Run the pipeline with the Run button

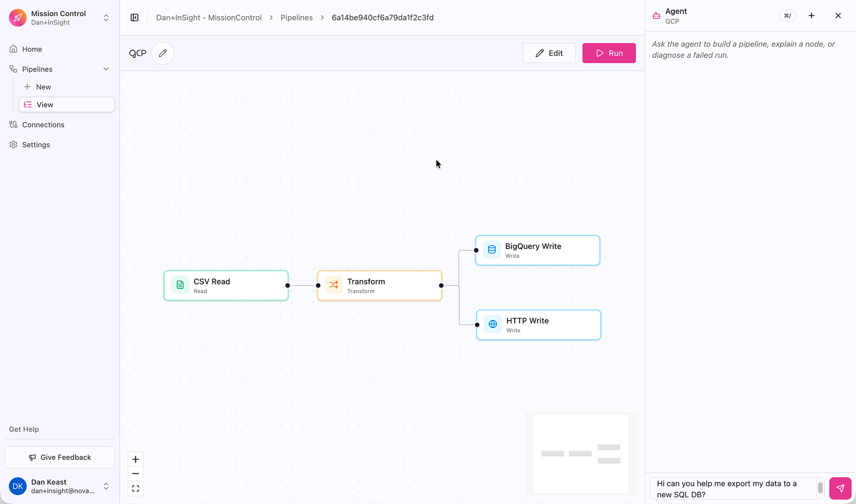pyautogui.click(x=609, y=53)
